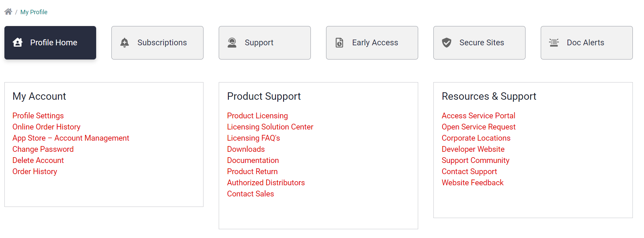Open Profile Settings

coord(38,116)
